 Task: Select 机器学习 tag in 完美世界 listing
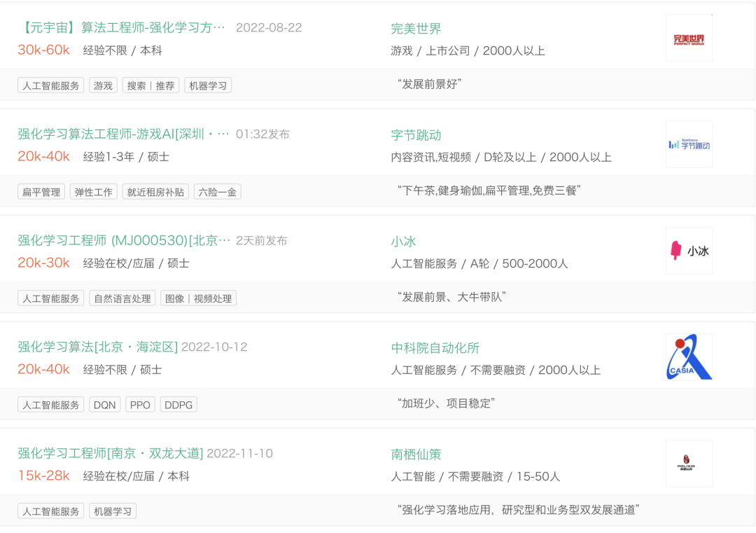[208, 85]
